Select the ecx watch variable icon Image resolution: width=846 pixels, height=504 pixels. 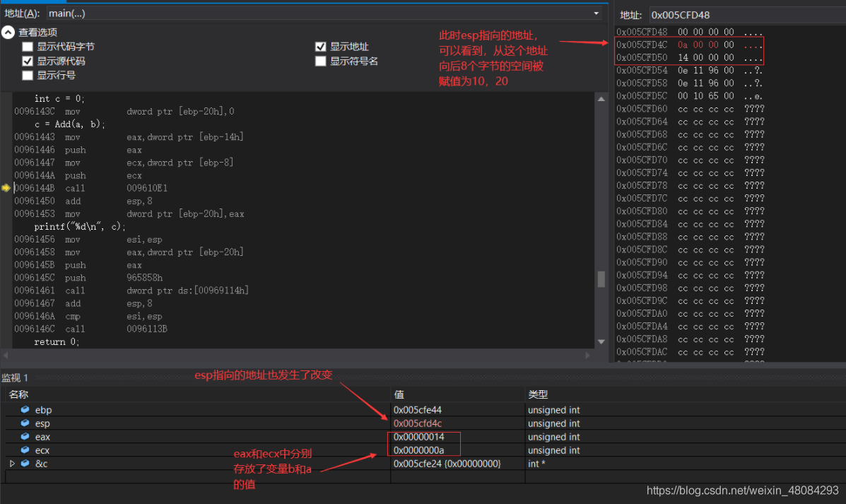tap(25, 450)
